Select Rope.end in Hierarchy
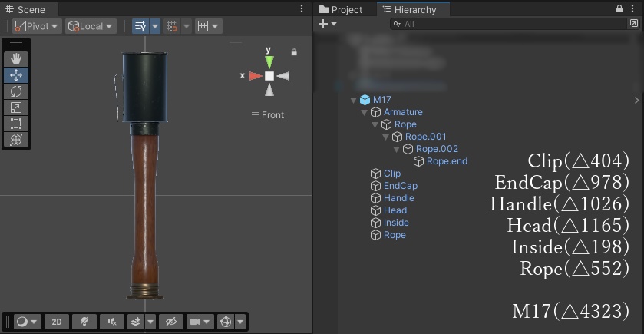The height and width of the screenshot is (334, 644). pos(447,161)
